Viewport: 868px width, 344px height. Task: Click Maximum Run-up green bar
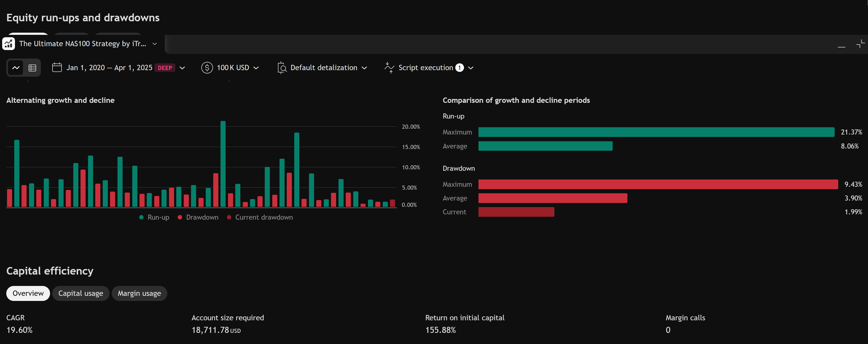[x=656, y=132]
